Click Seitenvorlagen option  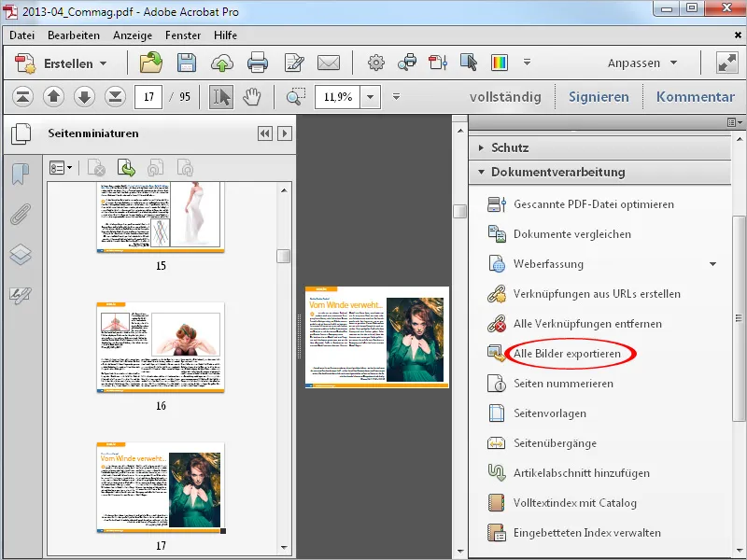[550, 413]
